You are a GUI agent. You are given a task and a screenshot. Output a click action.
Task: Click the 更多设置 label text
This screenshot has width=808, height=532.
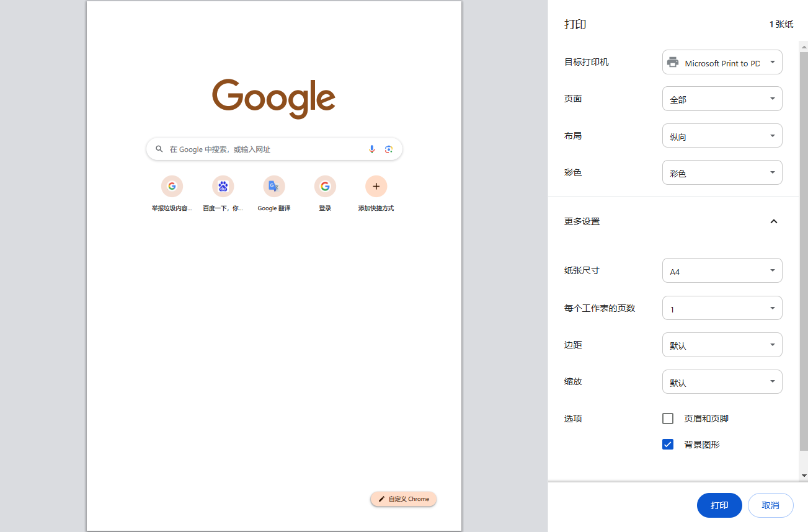(x=582, y=221)
